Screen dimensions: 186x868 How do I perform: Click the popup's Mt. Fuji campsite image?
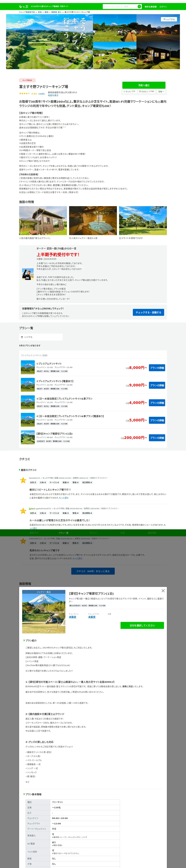44,612
